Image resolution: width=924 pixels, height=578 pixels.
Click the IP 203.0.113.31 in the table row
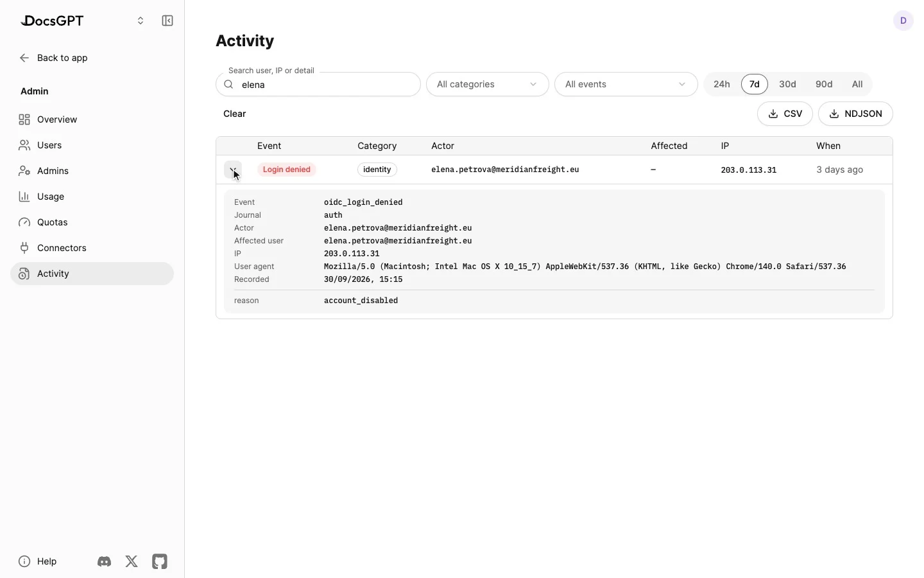pyautogui.click(x=748, y=170)
